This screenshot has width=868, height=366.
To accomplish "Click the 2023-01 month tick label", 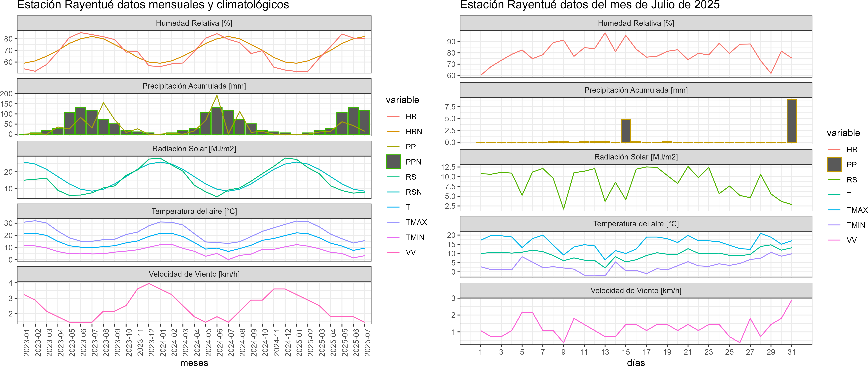I will coord(27,343).
